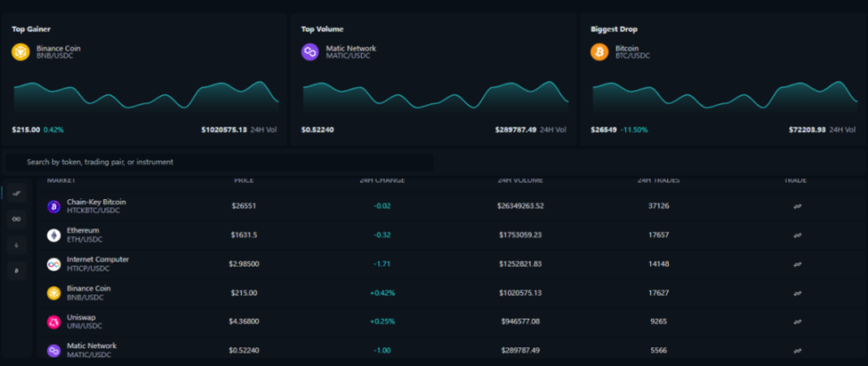This screenshot has height=366, width=868.
Task: Click the +0.25% change value
Action: pyautogui.click(x=382, y=321)
